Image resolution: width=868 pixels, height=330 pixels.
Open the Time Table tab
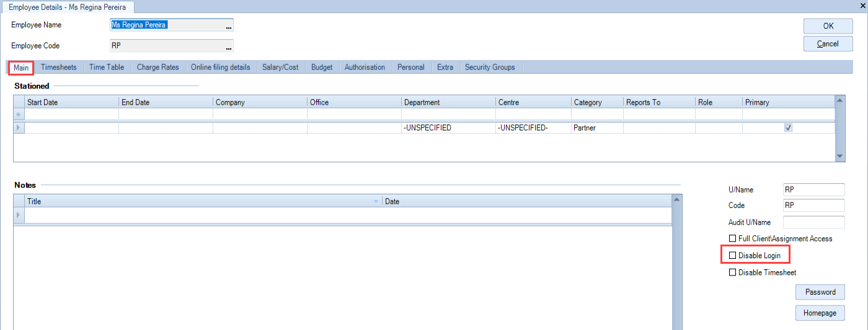107,67
